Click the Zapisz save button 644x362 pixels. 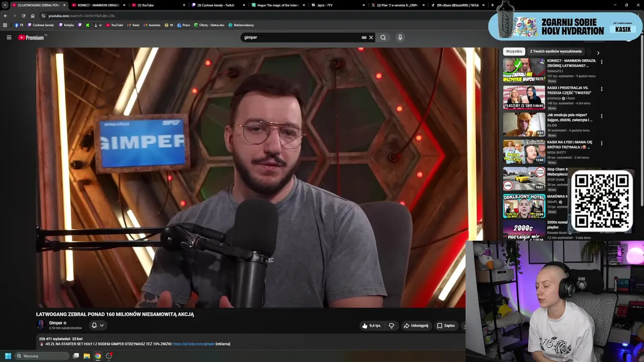[x=446, y=326]
